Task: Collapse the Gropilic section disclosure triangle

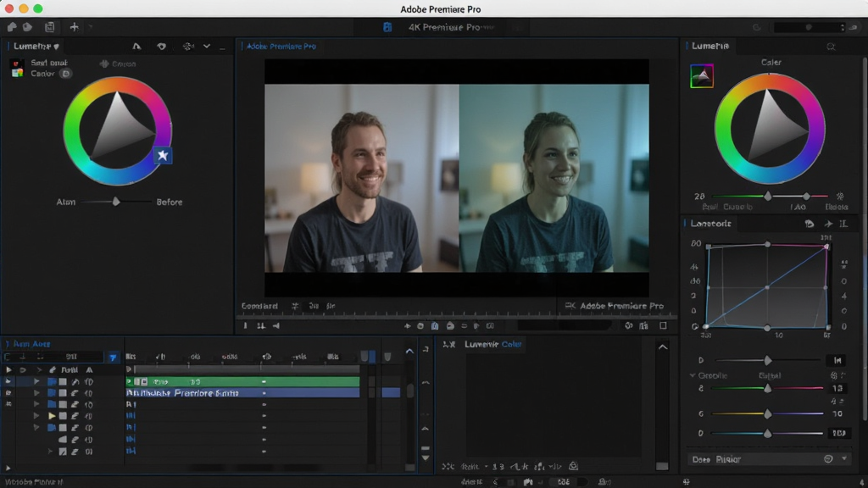Action: click(x=692, y=375)
